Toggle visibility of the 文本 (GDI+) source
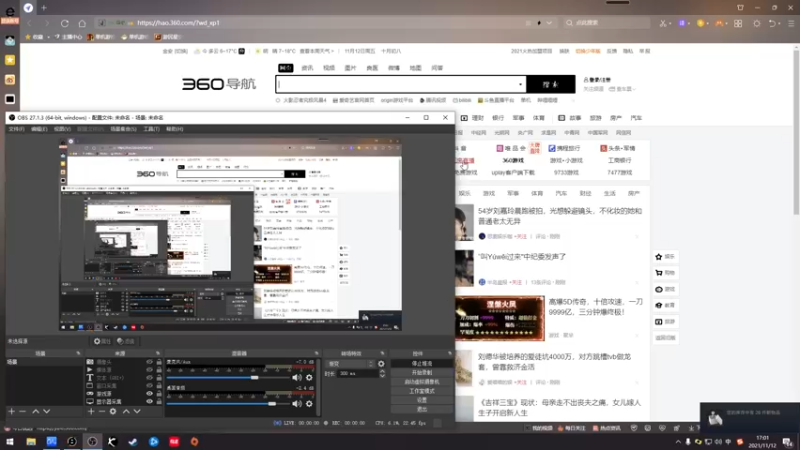This screenshot has width=800, height=450. click(149, 378)
